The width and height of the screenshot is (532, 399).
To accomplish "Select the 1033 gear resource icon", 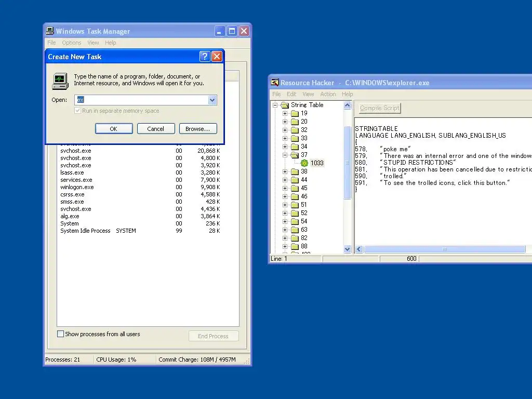I will click(x=304, y=163).
